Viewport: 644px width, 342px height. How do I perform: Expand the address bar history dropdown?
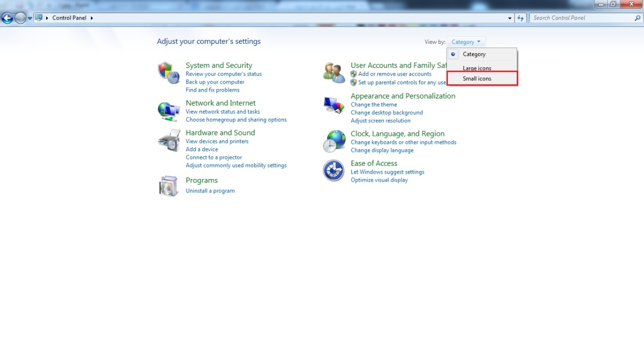(x=510, y=18)
